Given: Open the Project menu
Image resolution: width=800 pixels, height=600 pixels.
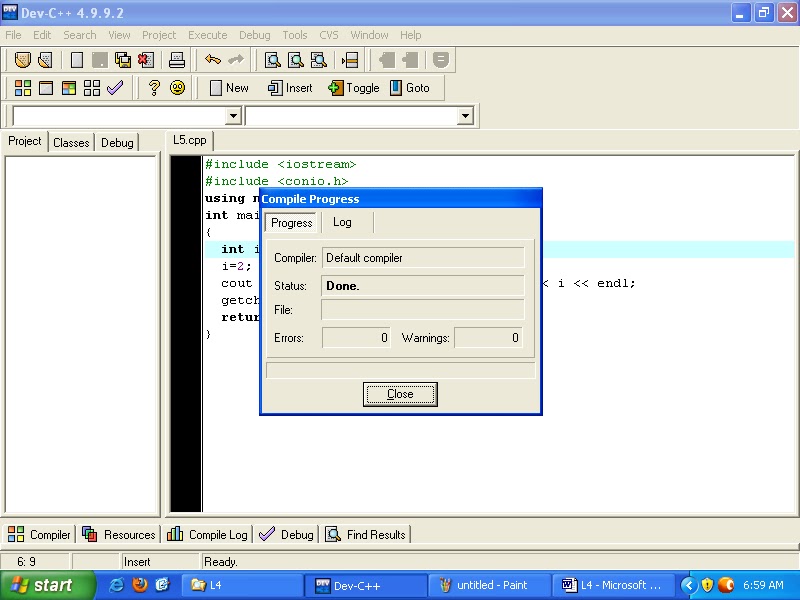Looking at the screenshot, I should (x=159, y=35).
